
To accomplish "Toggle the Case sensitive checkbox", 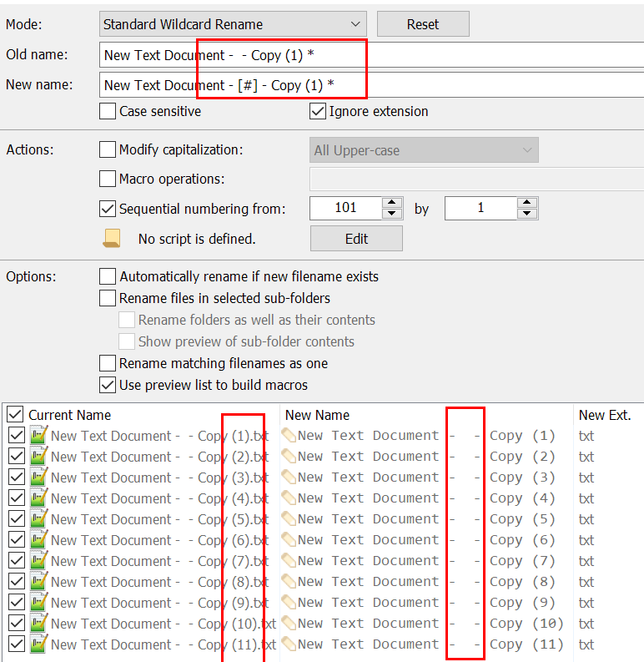I will [x=108, y=112].
